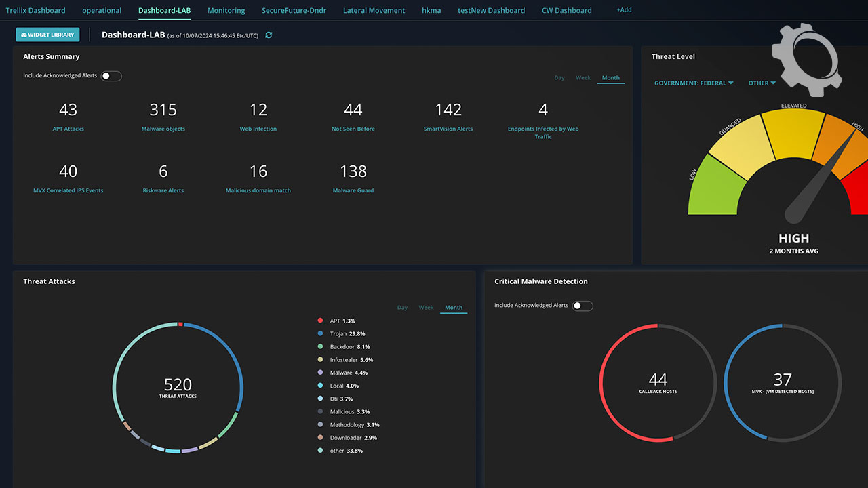Switch to the Lateral Movement dashboard tab
This screenshot has width=868, height=488.
(374, 10)
